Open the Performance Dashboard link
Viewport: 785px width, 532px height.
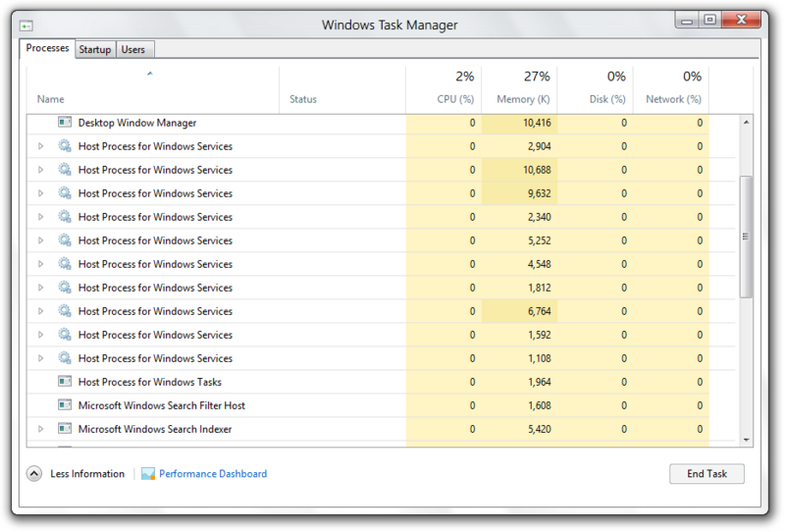(213, 474)
